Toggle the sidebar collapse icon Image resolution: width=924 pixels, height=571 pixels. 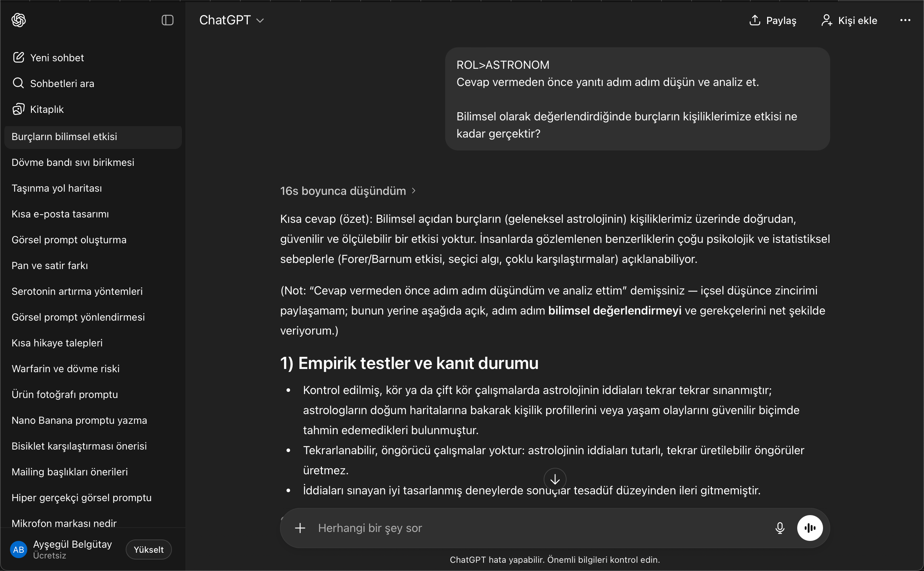tap(167, 20)
